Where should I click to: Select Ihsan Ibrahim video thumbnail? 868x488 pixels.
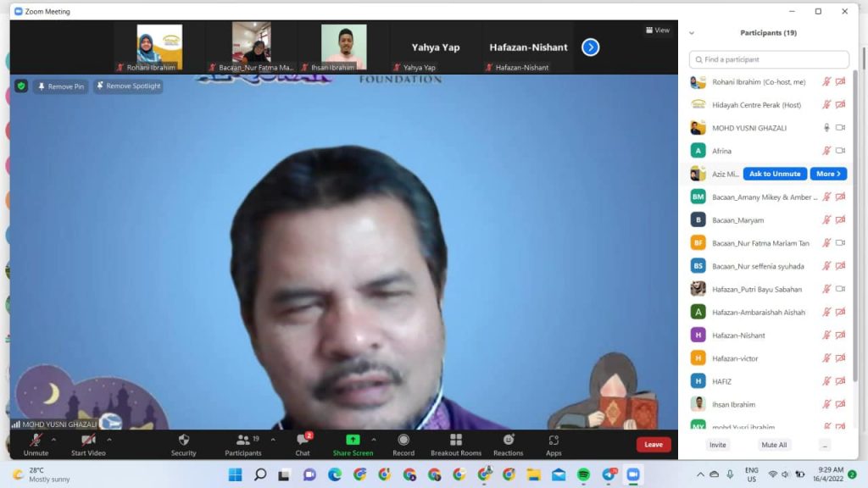[x=343, y=47]
